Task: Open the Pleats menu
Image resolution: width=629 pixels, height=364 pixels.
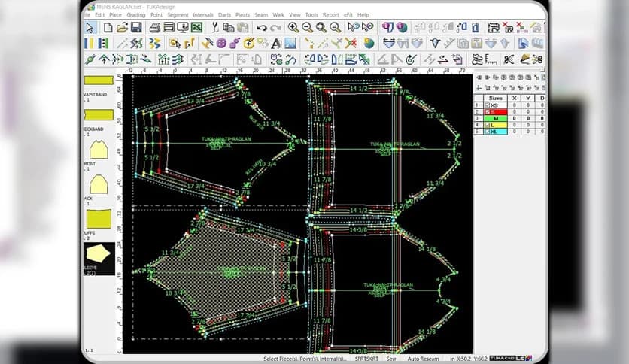Action: (242, 14)
